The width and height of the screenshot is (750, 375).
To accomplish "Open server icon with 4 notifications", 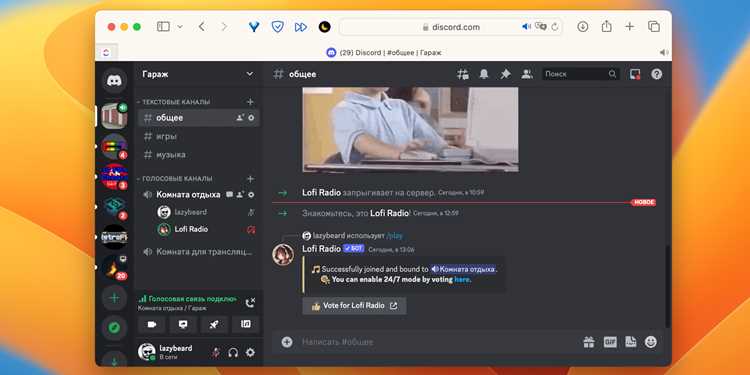I will tap(114, 146).
